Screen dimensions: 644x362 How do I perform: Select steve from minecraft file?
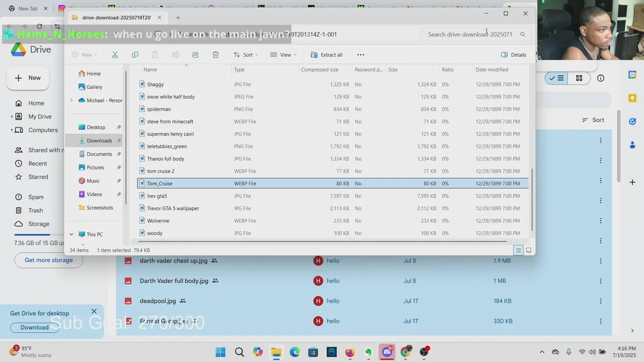333,122
